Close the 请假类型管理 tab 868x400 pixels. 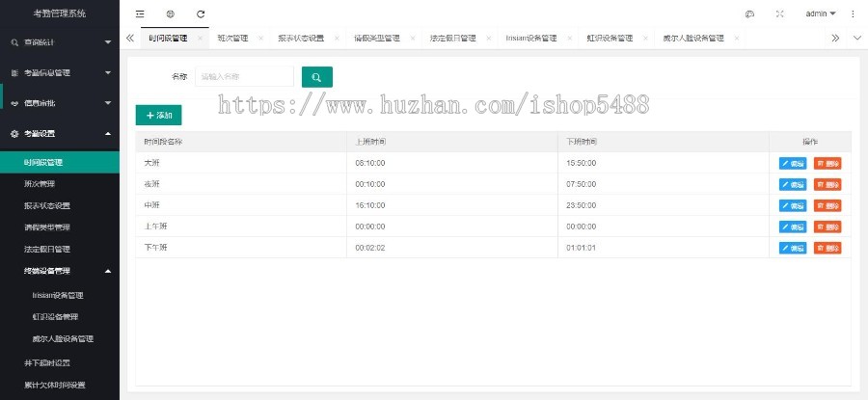(413, 39)
